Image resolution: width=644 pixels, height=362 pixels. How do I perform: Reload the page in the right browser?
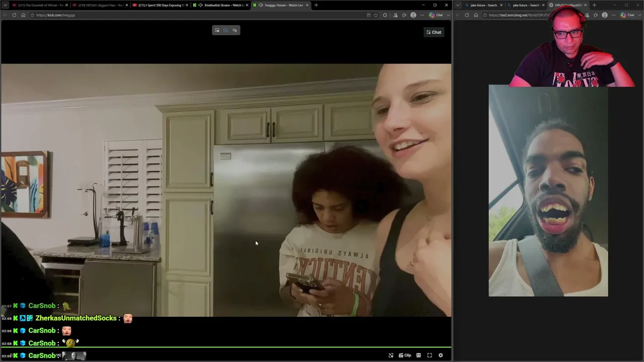(x=467, y=15)
